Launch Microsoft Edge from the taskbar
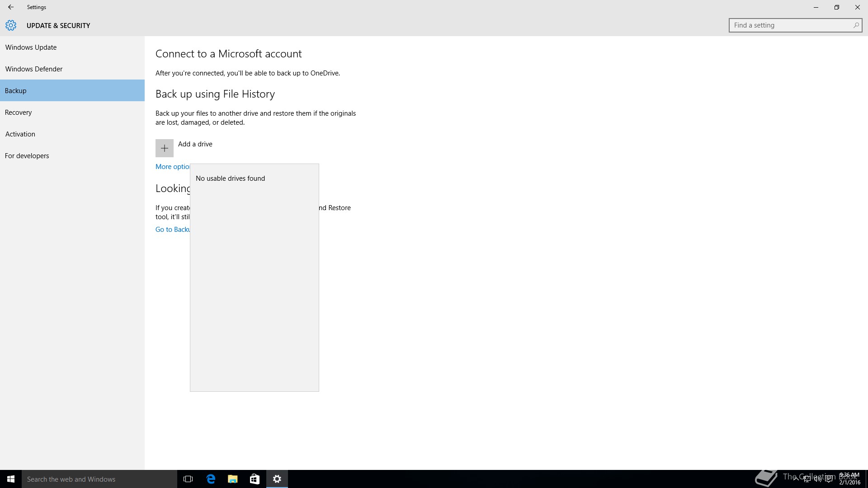The width and height of the screenshot is (868, 488). click(211, 479)
